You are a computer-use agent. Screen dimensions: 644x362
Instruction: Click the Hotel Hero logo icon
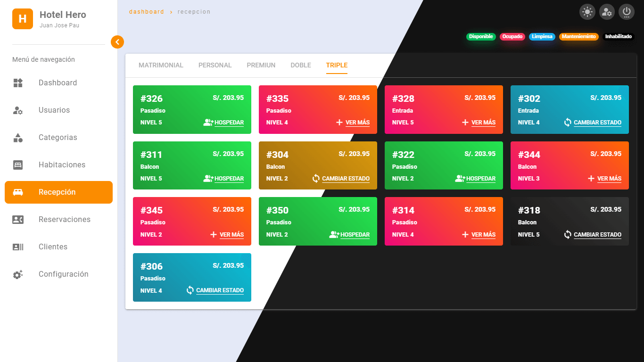(22, 19)
